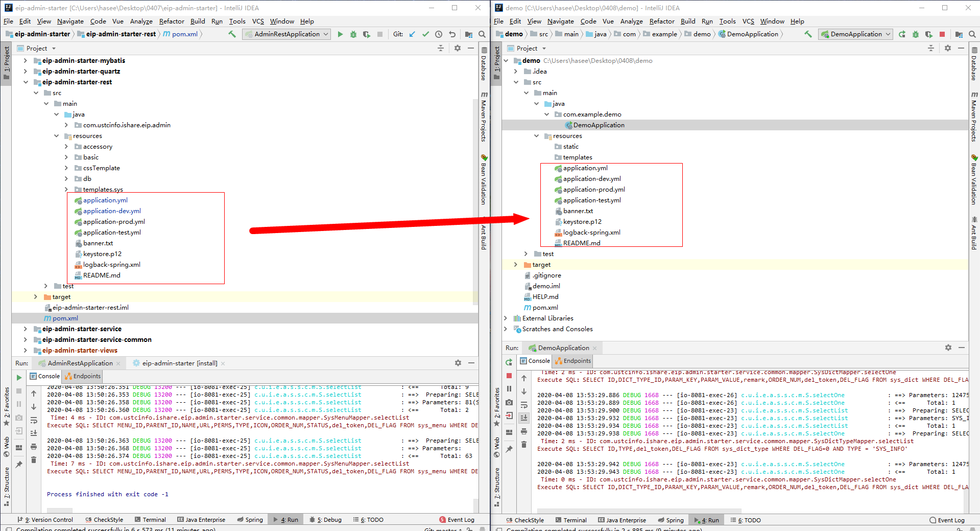Expand External Libraries in the demo project tree

point(506,318)
